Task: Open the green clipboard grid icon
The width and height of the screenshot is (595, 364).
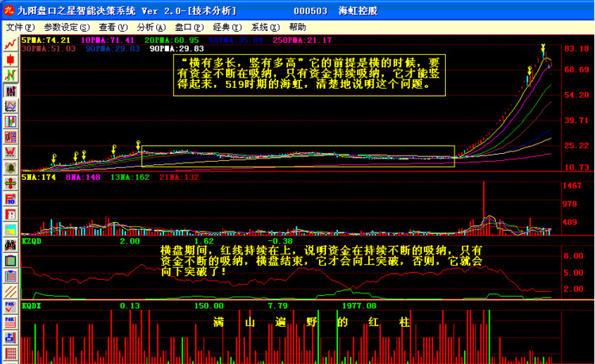Action: coord(10,261)
